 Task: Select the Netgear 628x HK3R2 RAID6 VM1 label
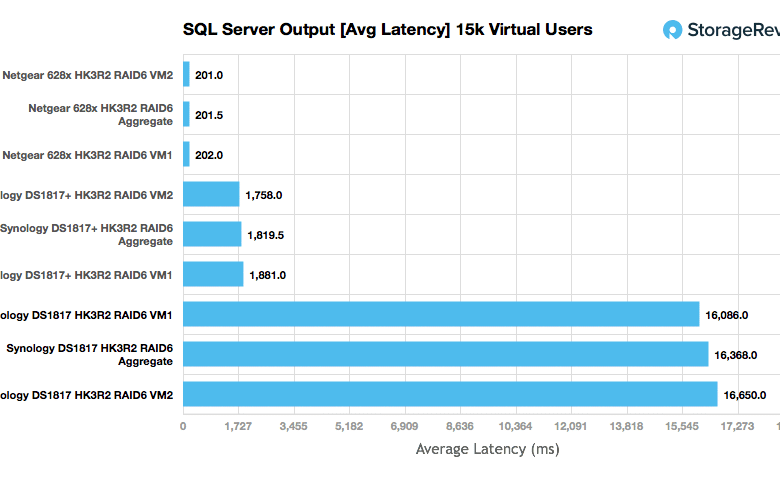[87, 155]
